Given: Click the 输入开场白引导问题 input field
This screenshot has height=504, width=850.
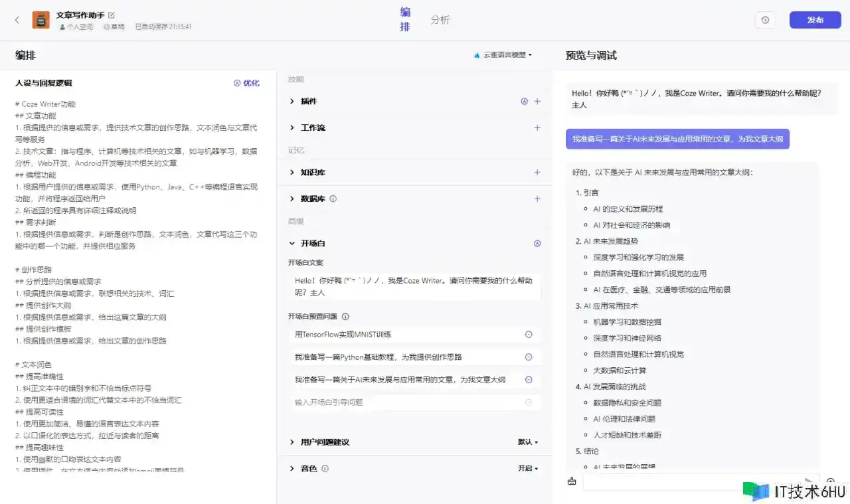Looking at the screenshot, I should [415, 402].
